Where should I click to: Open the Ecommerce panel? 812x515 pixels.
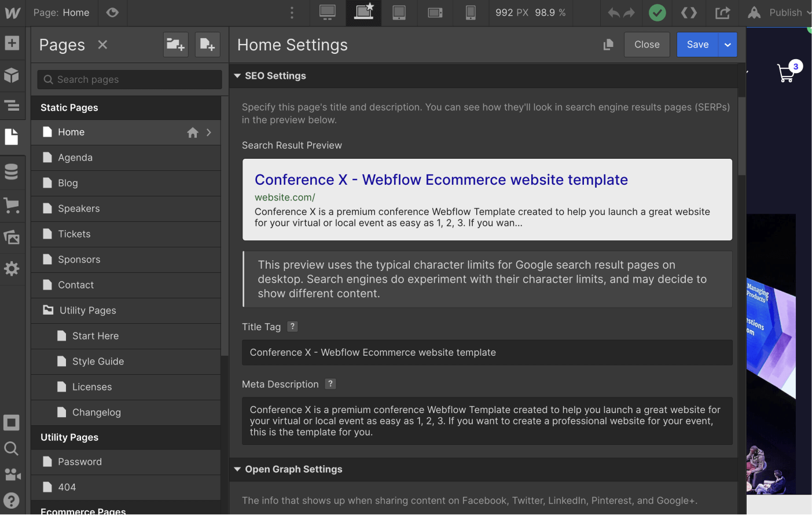(x=13, y=204)
